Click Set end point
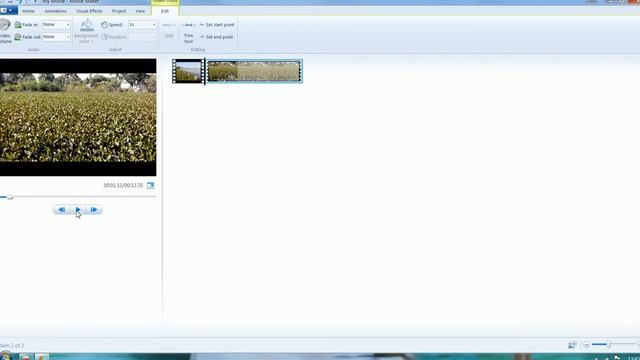Screen dimensions: 640x360 [x=216, y=37]
